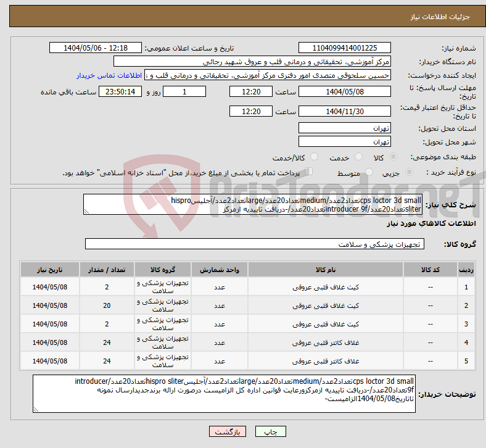The height and width of the screenshot is (448, 486).
Task: Click the تاریخ نیاز column header
Action: pos(50,270)
